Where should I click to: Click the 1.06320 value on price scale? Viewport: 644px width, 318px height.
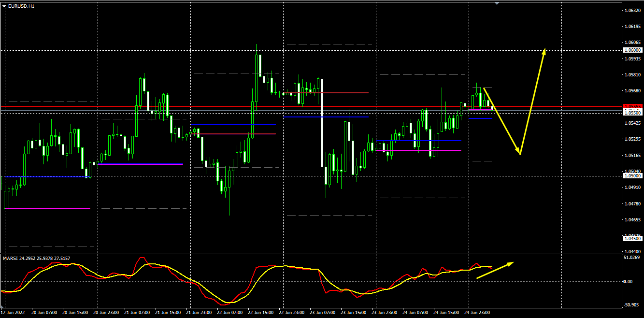[x=632, y=10]
